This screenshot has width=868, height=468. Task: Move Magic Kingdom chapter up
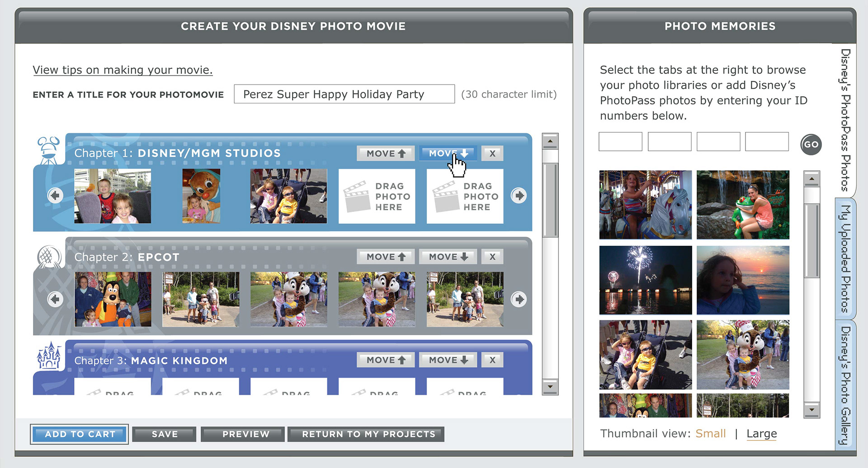click(386, 360)
